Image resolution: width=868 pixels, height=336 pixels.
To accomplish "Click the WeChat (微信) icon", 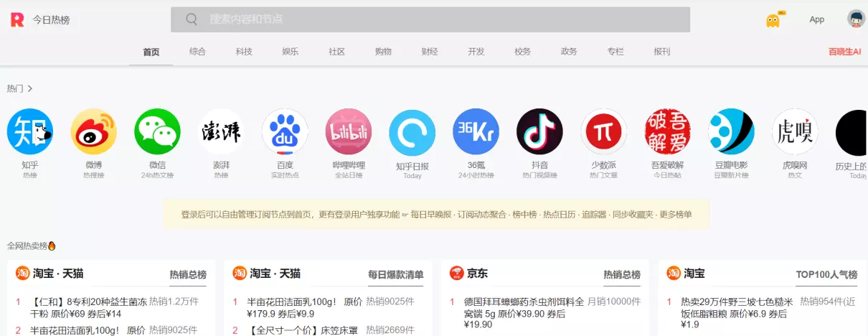I will [x=157, y=132].
